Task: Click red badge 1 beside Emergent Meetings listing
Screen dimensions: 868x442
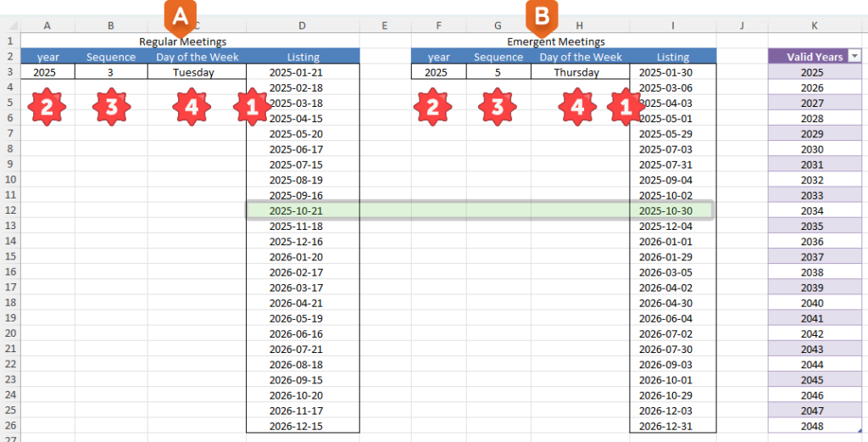Action: tap(626, 107)
